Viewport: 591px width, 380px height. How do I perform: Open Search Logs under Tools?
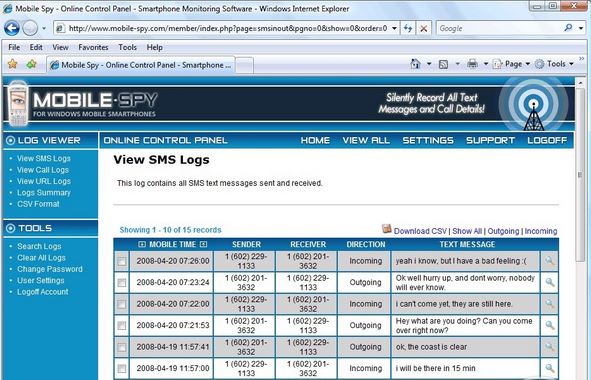click(x=39, y=247)
